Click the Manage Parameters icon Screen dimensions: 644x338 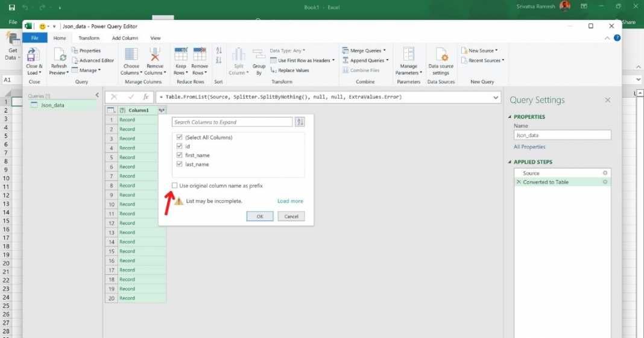click(x=409, y=55)
